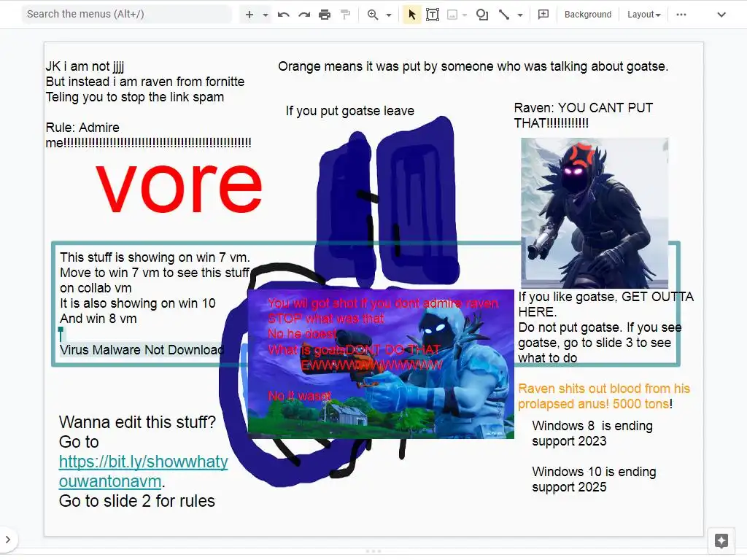747x560 pixels.
Task: Click 'If you like goatse, GET OUTTA HERE' text
Action: (x=605, y=304)
